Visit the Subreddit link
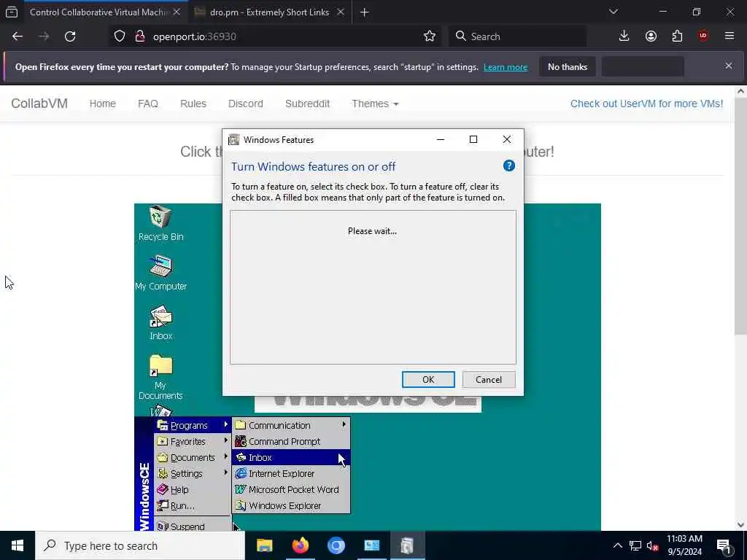747x560 pixels. click(307, 104)
